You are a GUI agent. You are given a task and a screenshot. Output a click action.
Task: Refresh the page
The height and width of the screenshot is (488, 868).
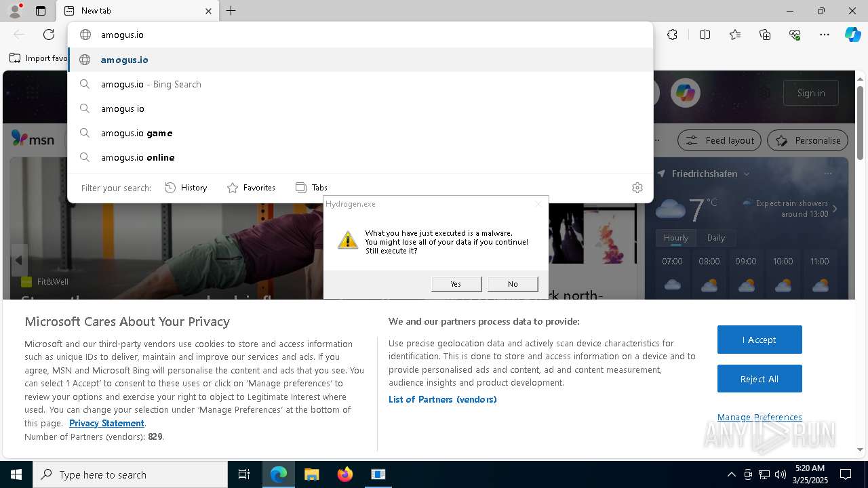click(49, 35)
